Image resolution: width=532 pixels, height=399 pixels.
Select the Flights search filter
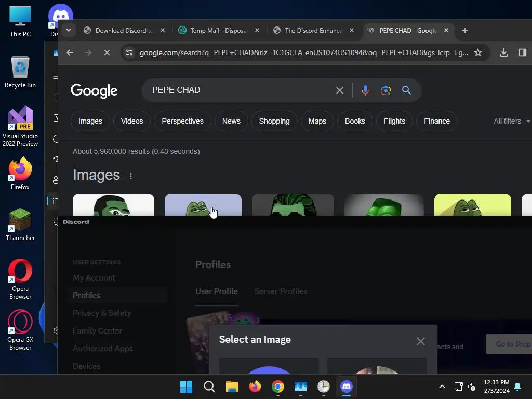click(395, 121)
